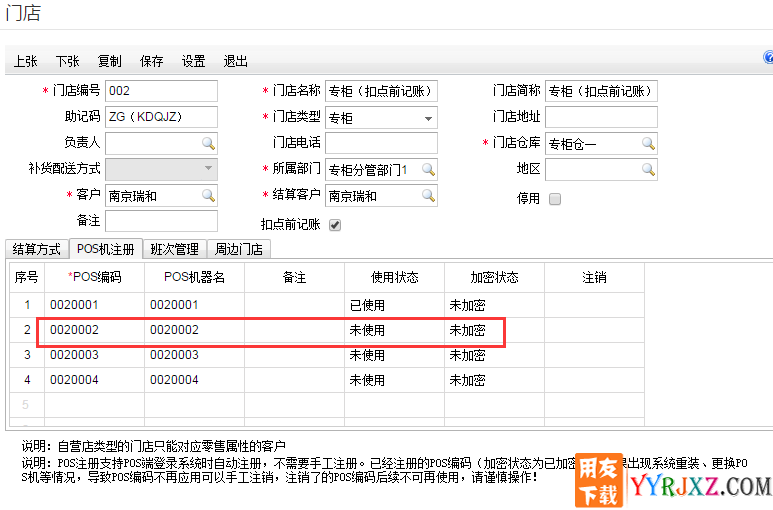Select POS编码 cell 0020004
This screenshot has width=773, height=510.
tap(95, 380)
